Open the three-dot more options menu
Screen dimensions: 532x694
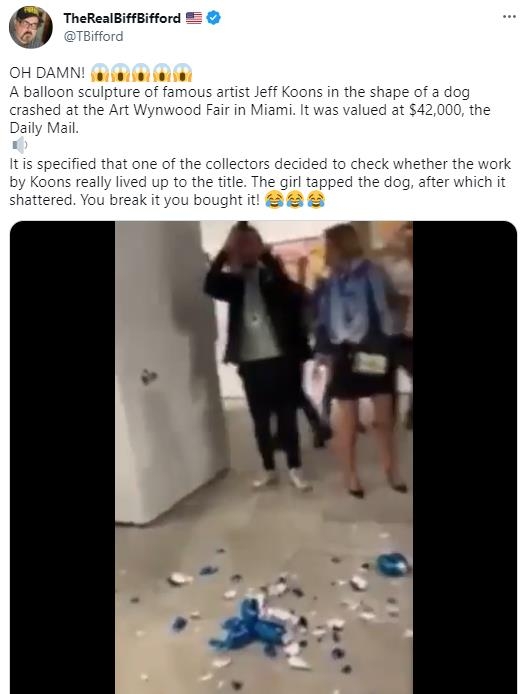pyautogui.click(x=509, y=17)
